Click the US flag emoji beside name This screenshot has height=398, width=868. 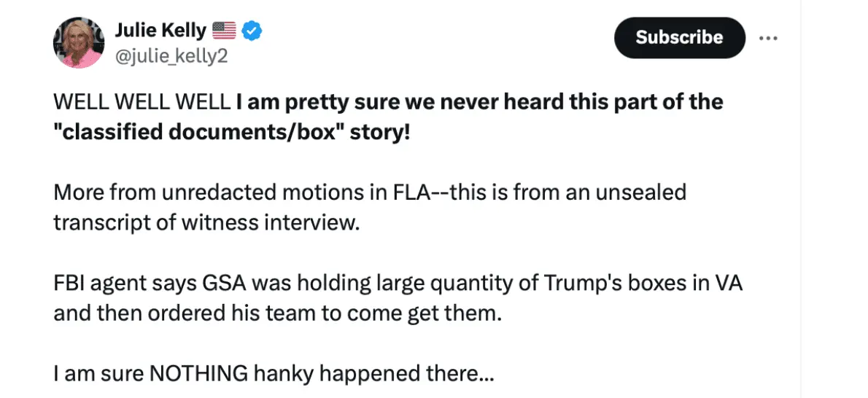click(224, 31)
